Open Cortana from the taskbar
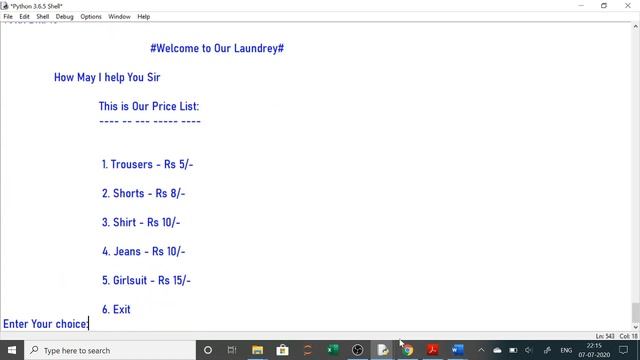The height and width of the screenshot is (360, 640). tap(208, 350)
